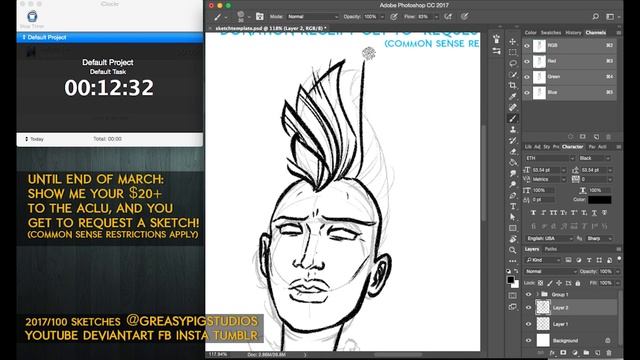Open the brush Mode Normal dropdown

(313, 17)
